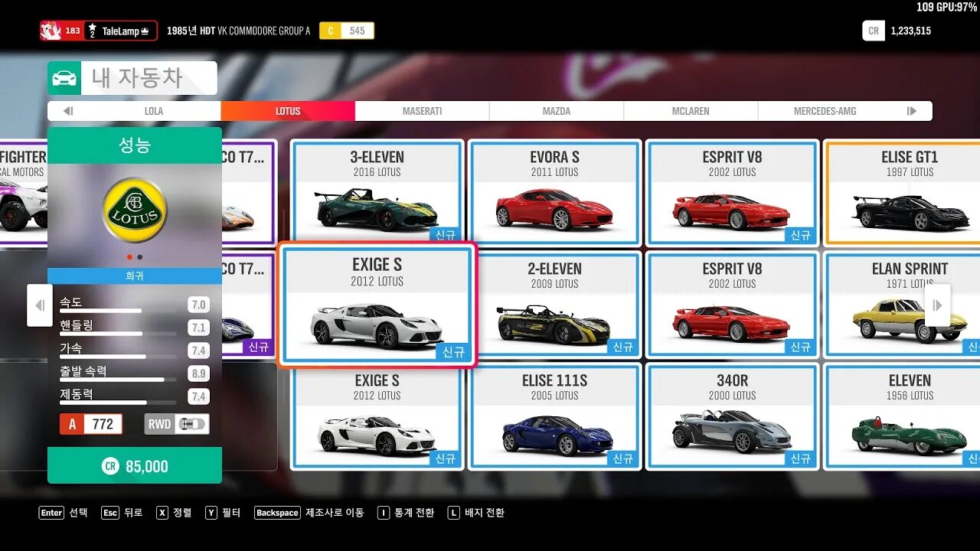The height and width of the screenshot is (551, 980).
Task: Click the CR credits icon at top right
Action: [874, 31]
